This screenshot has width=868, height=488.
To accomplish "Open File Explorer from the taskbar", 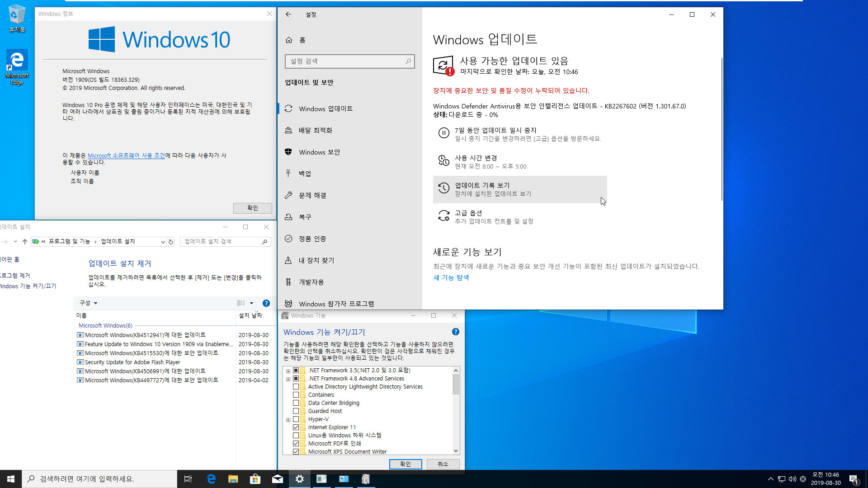I will point(233,479).
